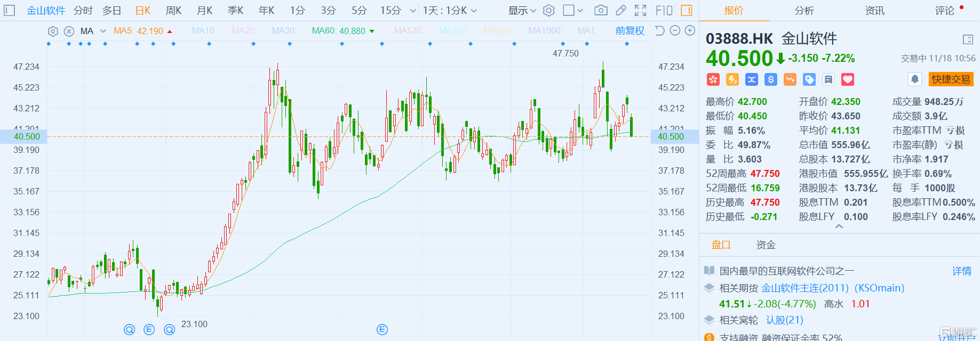Expand chart to fullscreen

pyautogui.click(x=641, y=10)
